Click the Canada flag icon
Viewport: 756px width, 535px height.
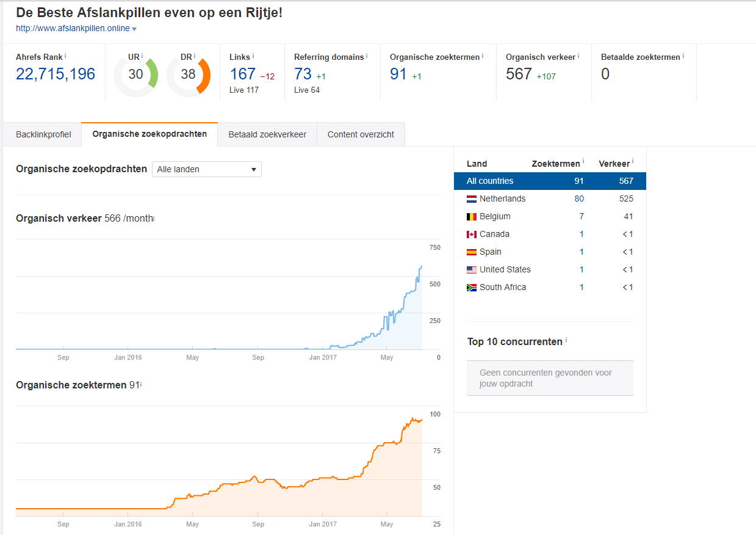click(x=471, y=234)
